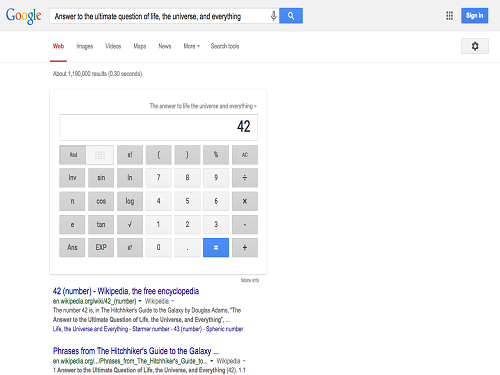Expand the More search categories dropdown
The width and height of the screenshot is (500, 375).
(x=191, y=46)
